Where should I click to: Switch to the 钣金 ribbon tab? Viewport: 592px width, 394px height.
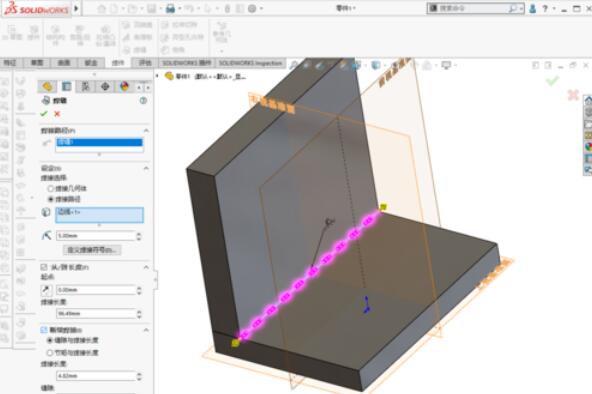click(91, 63)
